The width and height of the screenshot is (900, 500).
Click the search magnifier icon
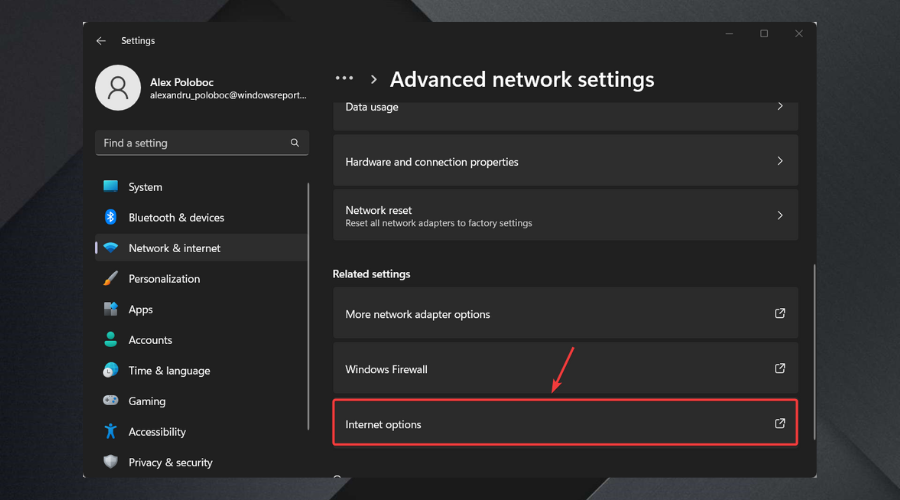[295, 143]
